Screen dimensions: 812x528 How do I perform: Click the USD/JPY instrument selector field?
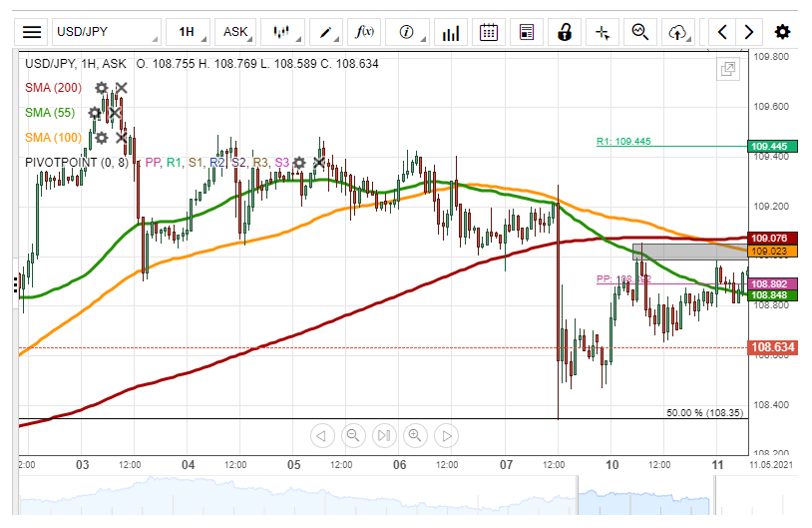click(x=105, y=32)
